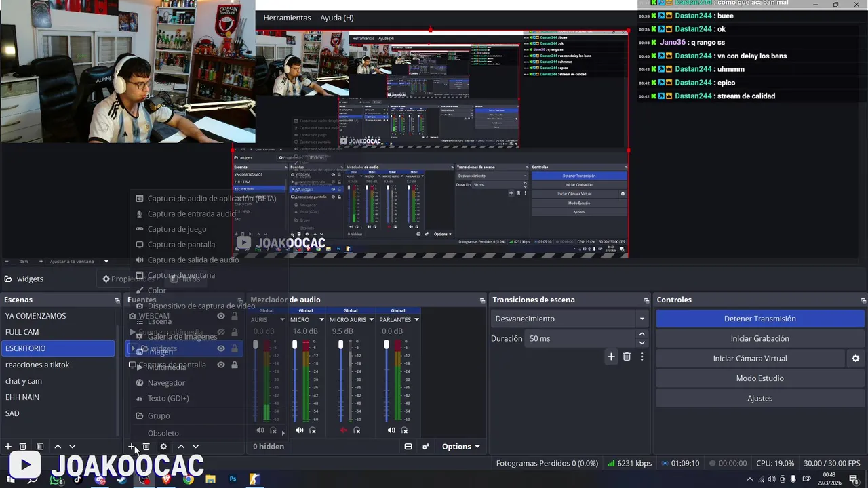
Task: Open source properties gear in Fuentes toolbar
Action: [163, 447]
